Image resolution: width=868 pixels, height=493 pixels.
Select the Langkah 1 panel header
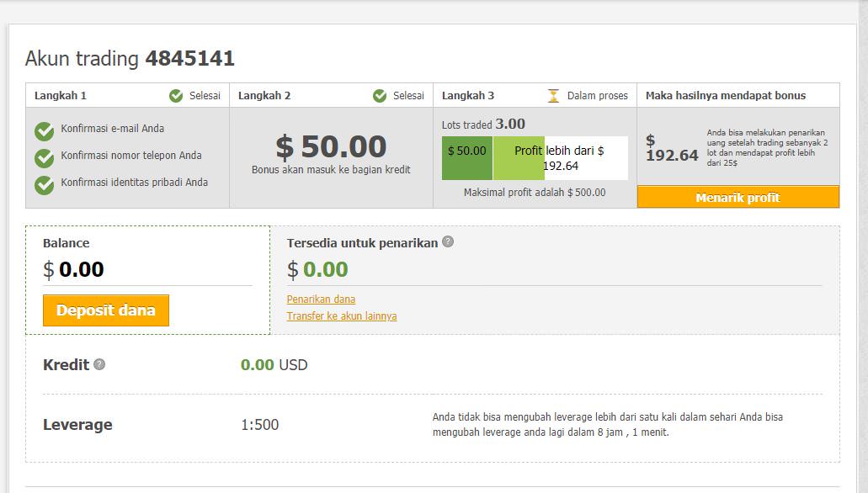point(59,95)
